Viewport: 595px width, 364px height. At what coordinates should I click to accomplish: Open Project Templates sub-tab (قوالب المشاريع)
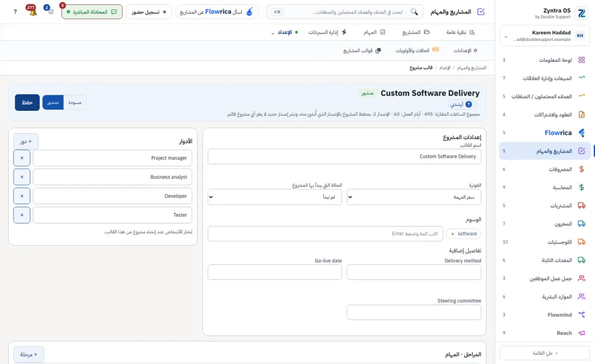[362, 50]
